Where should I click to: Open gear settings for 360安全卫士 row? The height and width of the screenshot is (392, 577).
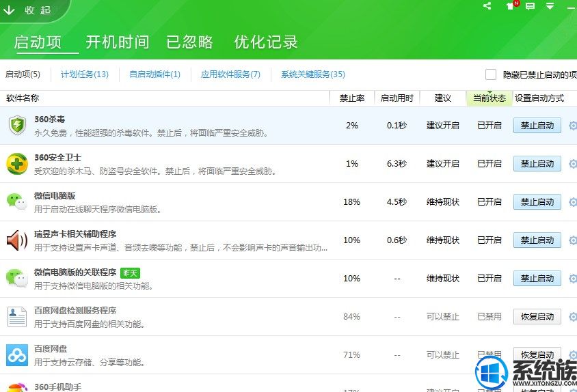tap(573, 164)
